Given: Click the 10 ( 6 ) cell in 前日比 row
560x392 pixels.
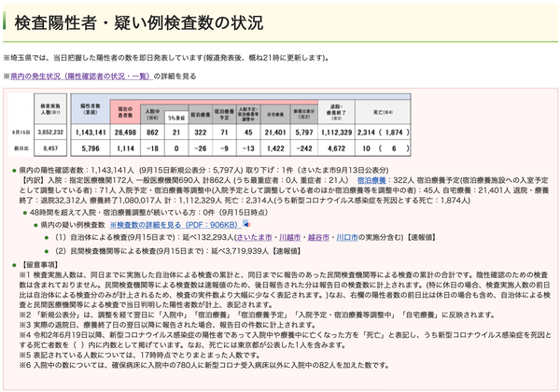Looking at the screenshot, I should click(383, 148).
